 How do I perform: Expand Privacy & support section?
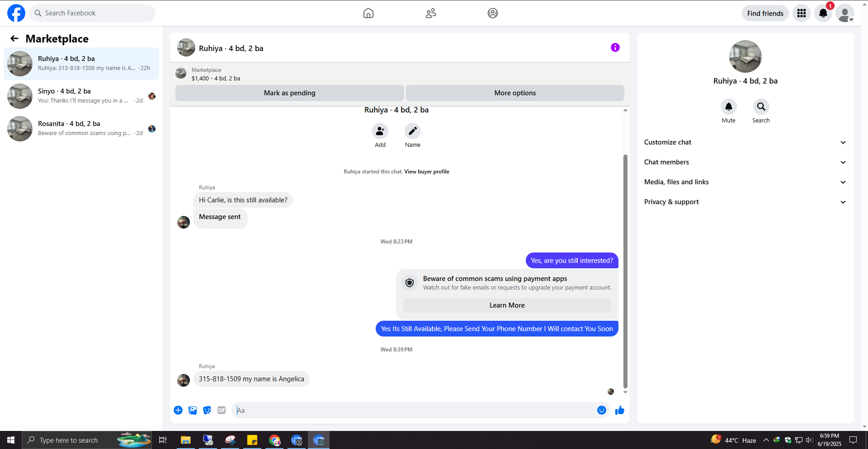click(745, 202)
